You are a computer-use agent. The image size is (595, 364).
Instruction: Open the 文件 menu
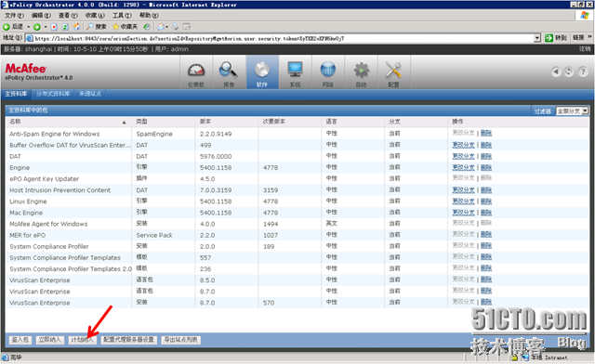coord(14,15)
